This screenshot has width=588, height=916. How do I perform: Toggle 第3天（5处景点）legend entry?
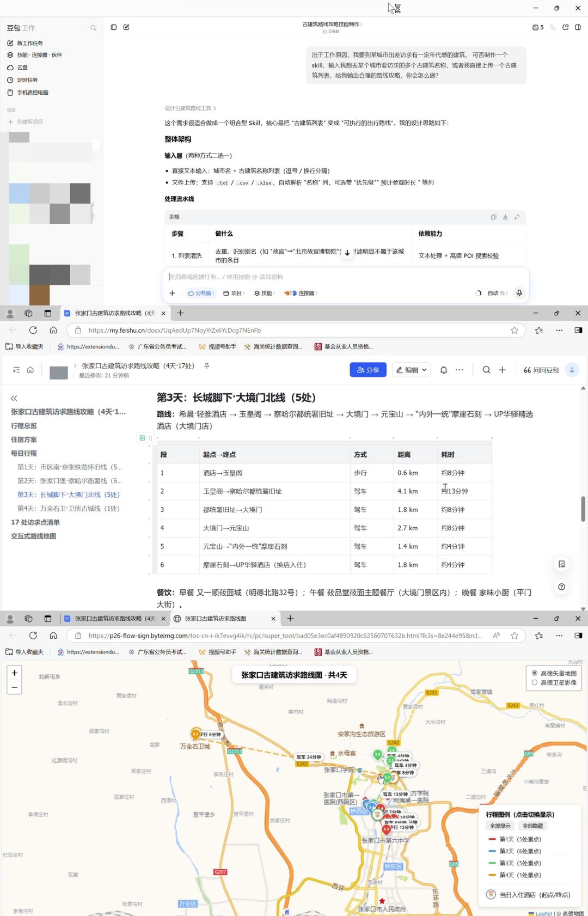tap(515, 863)
